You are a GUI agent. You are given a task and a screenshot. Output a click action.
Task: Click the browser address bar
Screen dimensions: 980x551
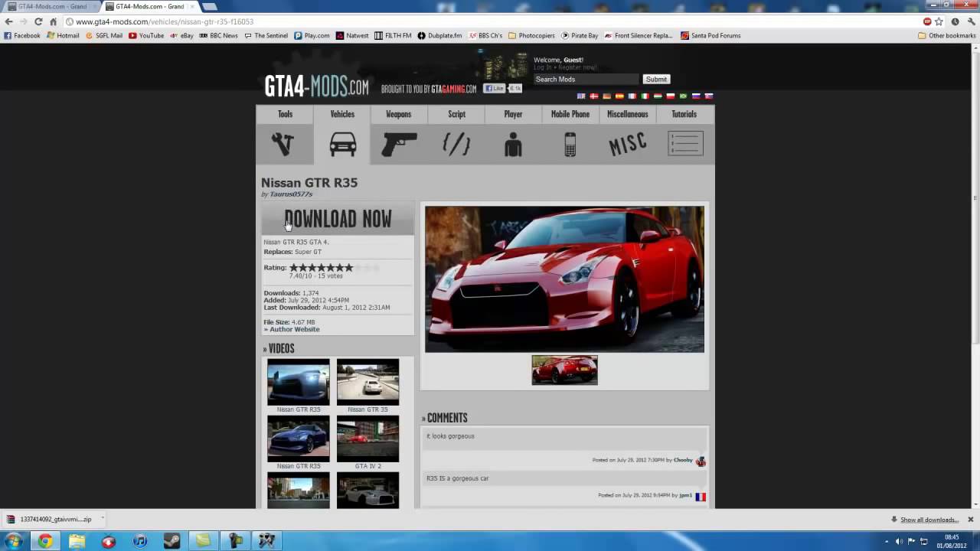tap(490, 21)
